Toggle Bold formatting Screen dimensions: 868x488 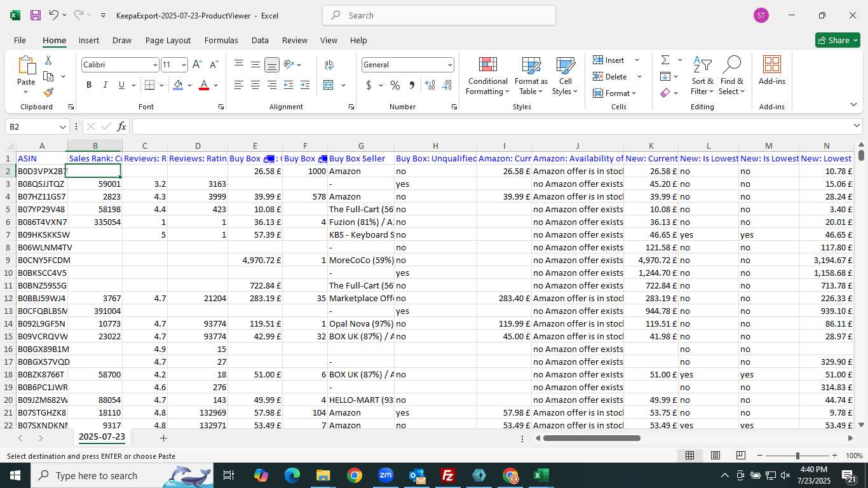pyautogui.click(x=89, y=85)
